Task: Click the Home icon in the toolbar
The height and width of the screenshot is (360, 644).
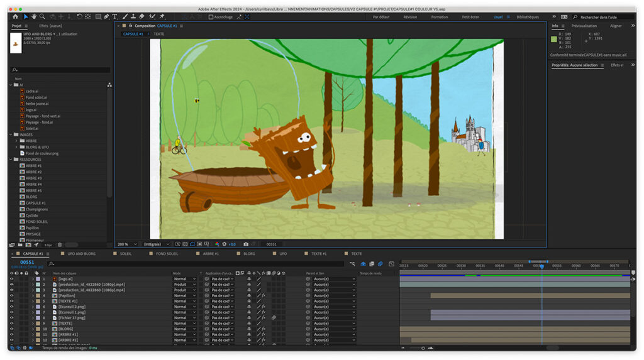Action: click(x=15, y=16)
